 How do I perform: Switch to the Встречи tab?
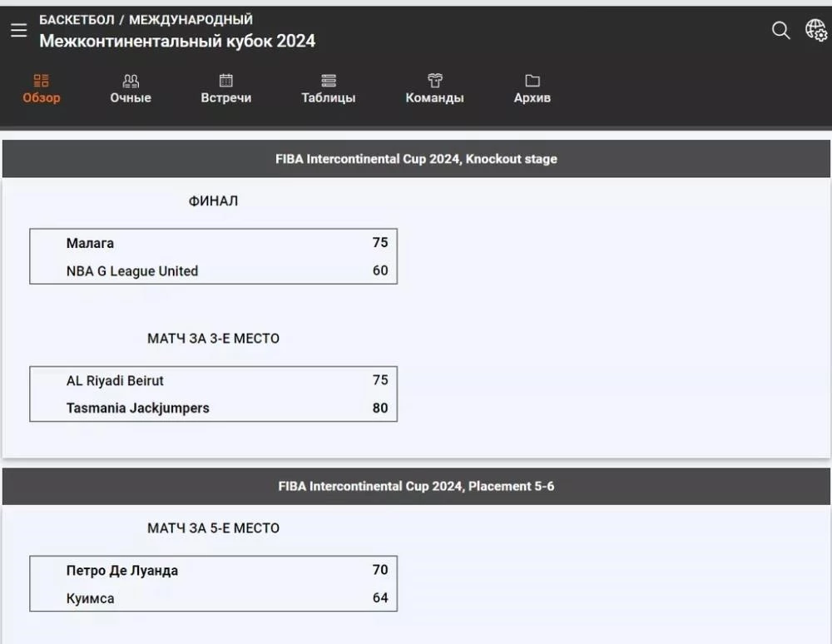[x=226, y=97]
